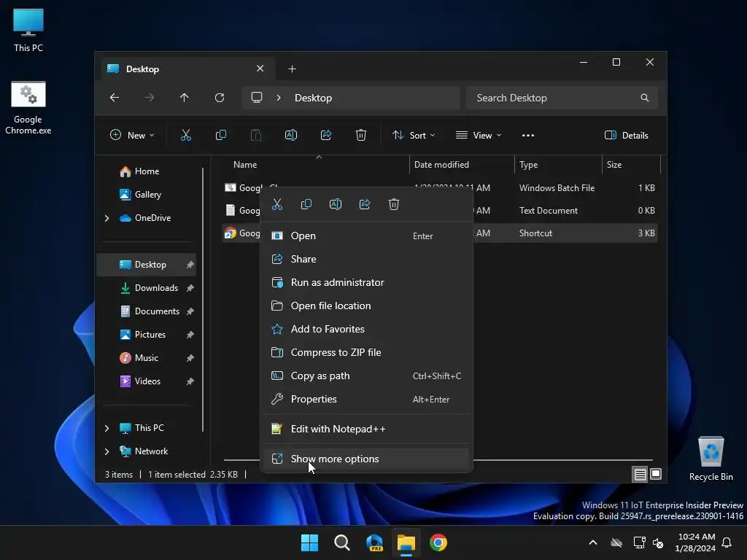Choose Add to Favorites

(x=367, y=329)
